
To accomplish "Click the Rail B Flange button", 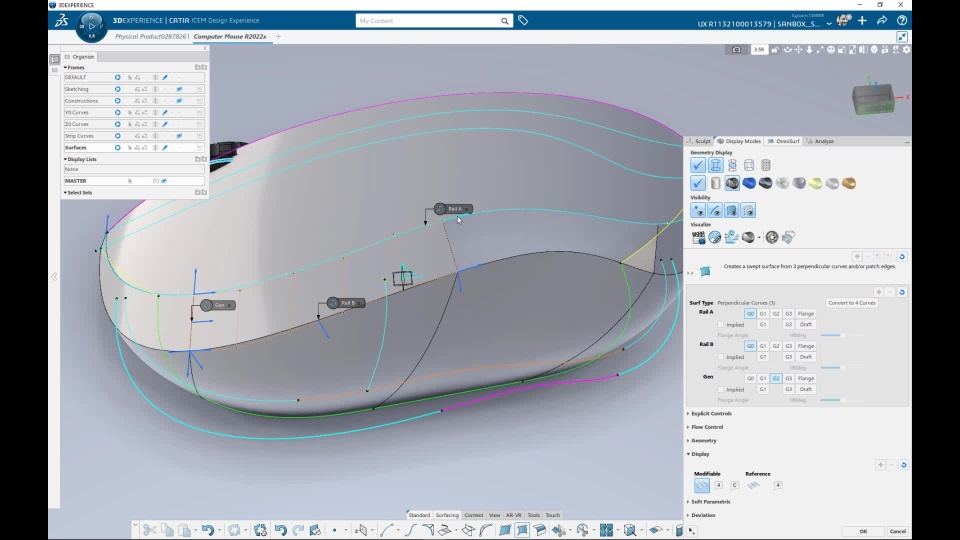I will click(x=806, y=346).
